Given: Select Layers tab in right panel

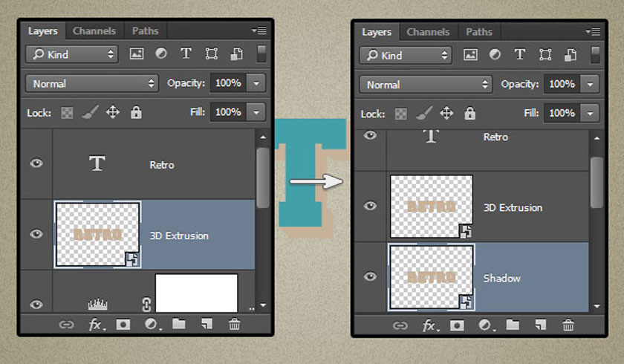Looking at the screenshot, I should tap(377, 32).
